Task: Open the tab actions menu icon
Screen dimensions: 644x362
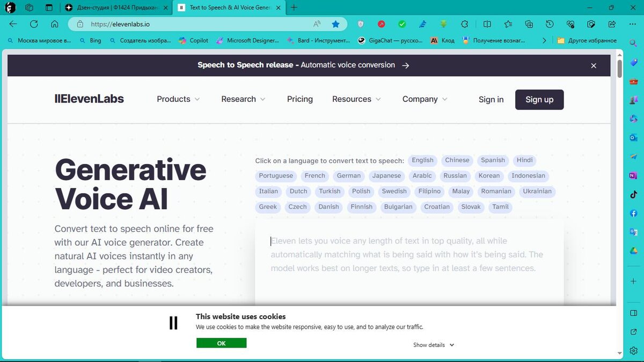Action: pos(49,8)
